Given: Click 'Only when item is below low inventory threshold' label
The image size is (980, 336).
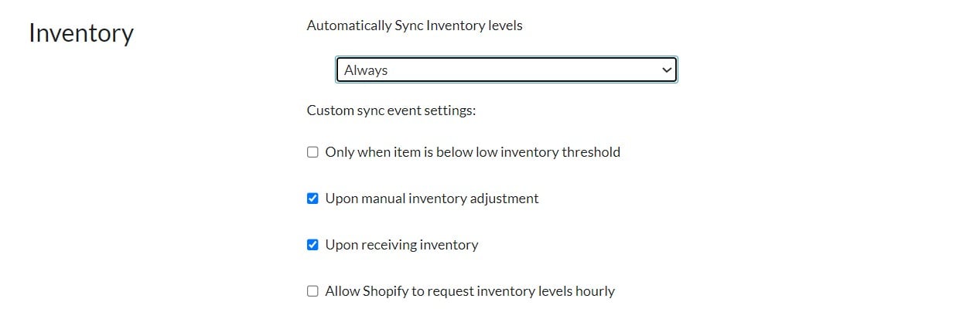Looking at the screenshot, I should [x=472, y=152].
